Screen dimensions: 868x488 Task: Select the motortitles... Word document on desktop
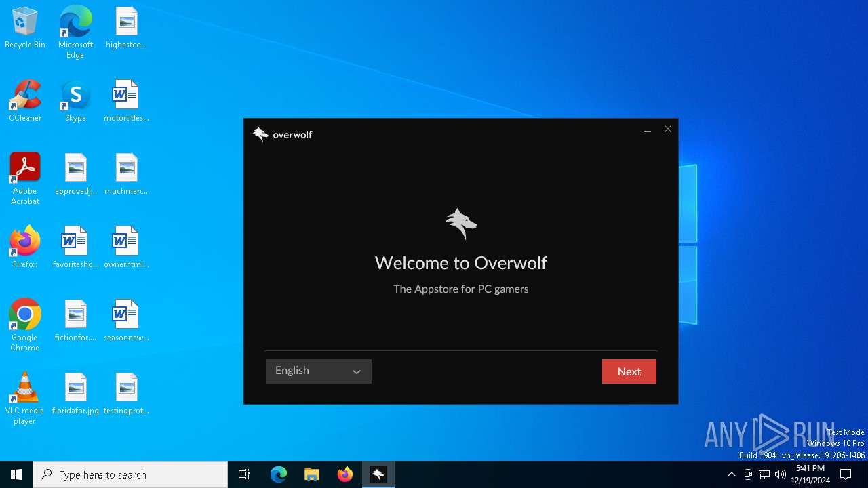pos(126,102)
